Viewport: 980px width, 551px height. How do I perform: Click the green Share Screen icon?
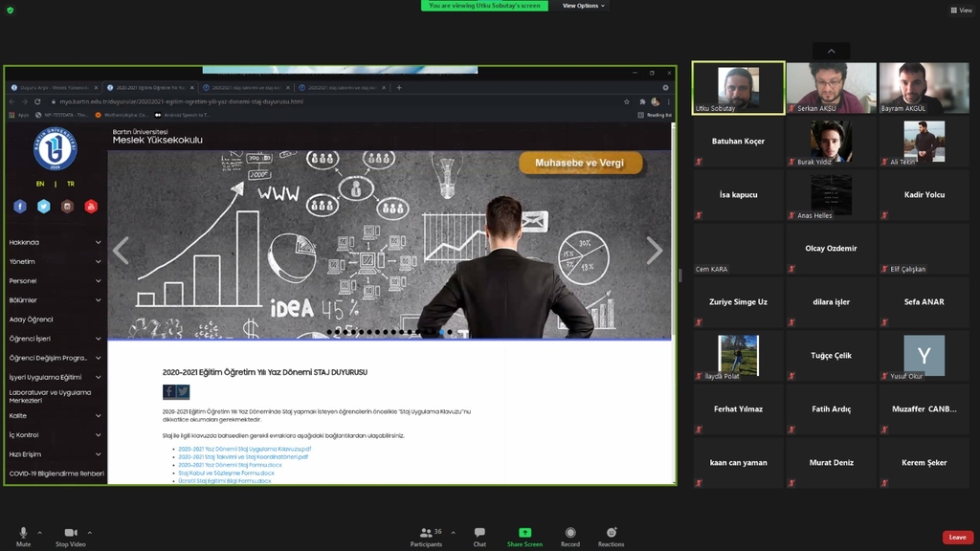coord(524,533)
